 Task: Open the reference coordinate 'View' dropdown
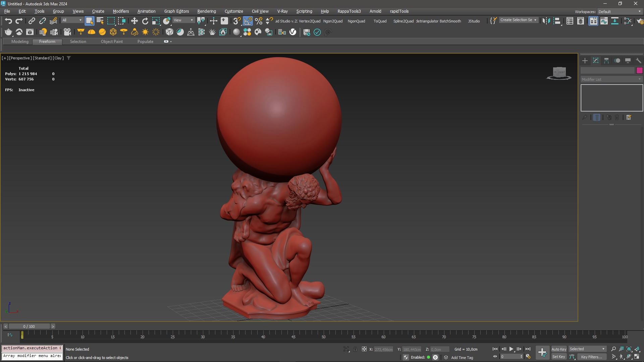183,20
